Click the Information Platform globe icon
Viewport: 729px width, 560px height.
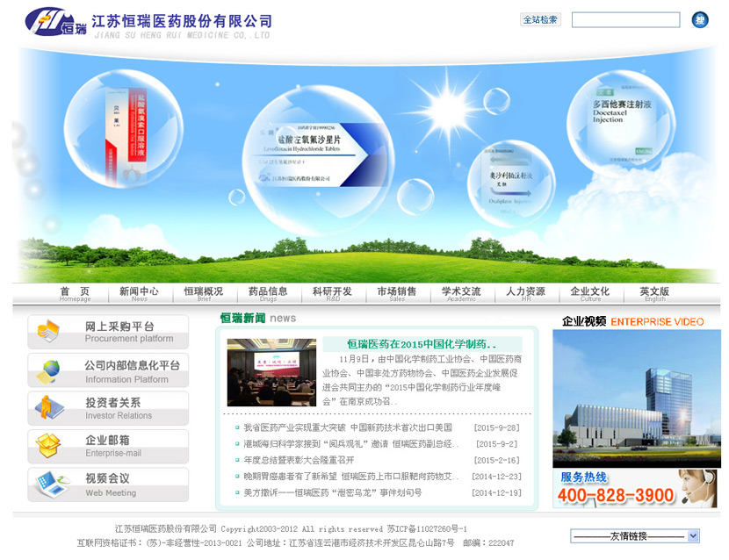pyautogui.click(x=48, y=371)
